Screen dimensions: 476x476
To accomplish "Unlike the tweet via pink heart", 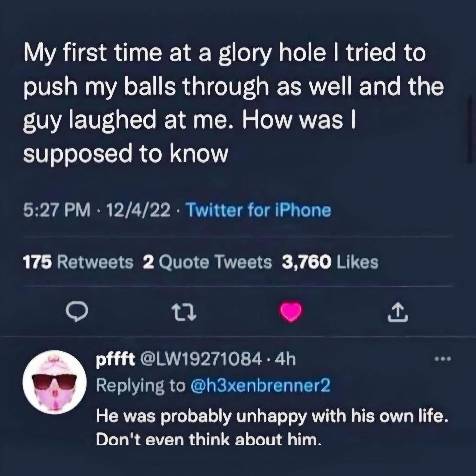I will click(x=291, y=311).
